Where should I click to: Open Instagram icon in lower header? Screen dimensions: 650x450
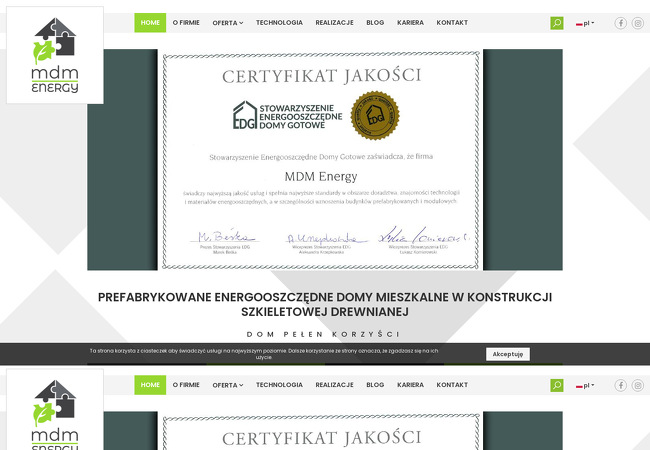[x=638, y=385]
